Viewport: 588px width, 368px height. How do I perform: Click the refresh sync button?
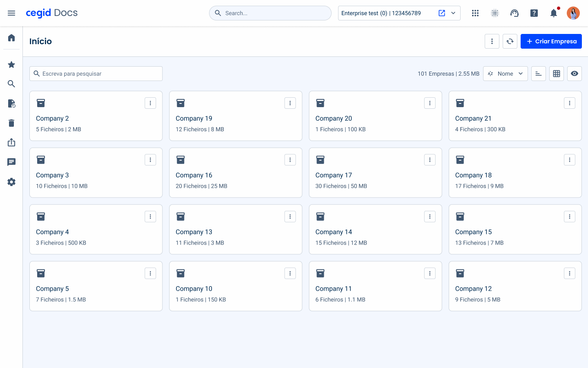pos(510,41)
